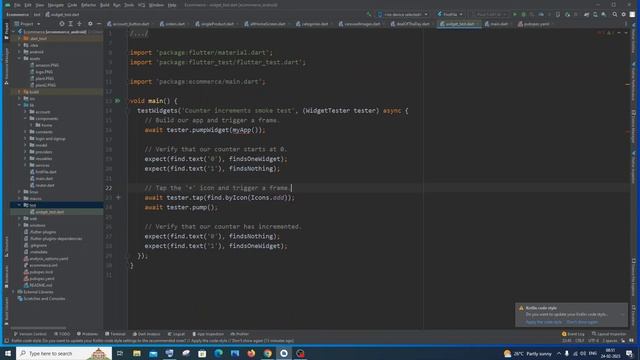Open the Logcat tool window

coord(176,334)
